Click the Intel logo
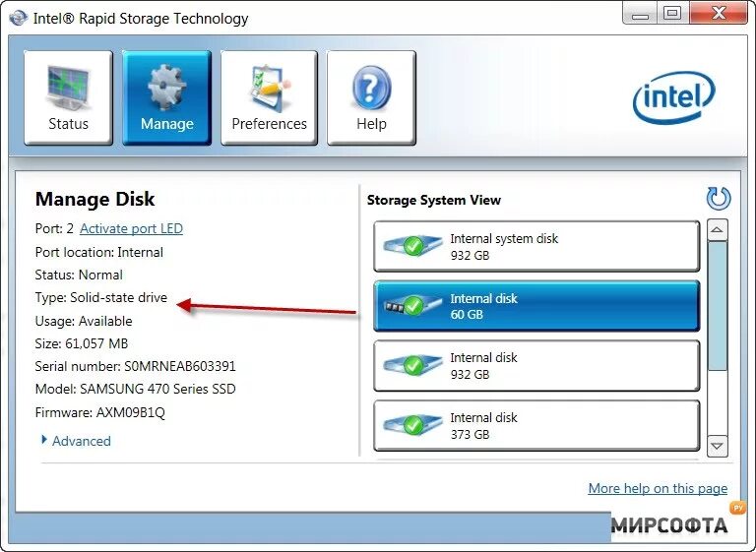 673,98
